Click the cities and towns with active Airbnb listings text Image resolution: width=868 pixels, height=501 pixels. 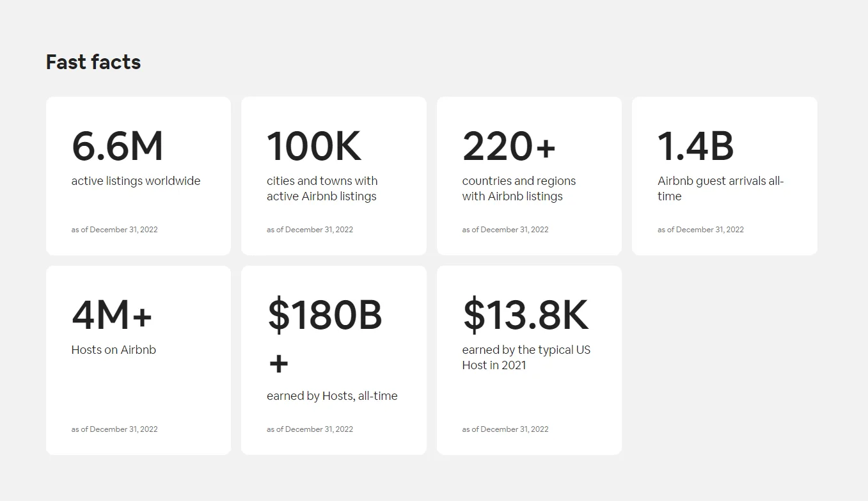(x=322, y=189)
